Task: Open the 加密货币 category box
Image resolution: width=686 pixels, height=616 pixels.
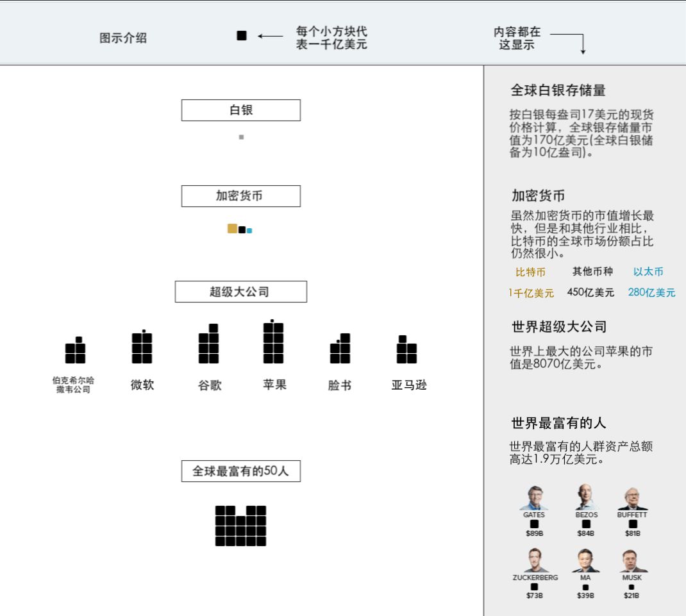Action: [241, 196]
